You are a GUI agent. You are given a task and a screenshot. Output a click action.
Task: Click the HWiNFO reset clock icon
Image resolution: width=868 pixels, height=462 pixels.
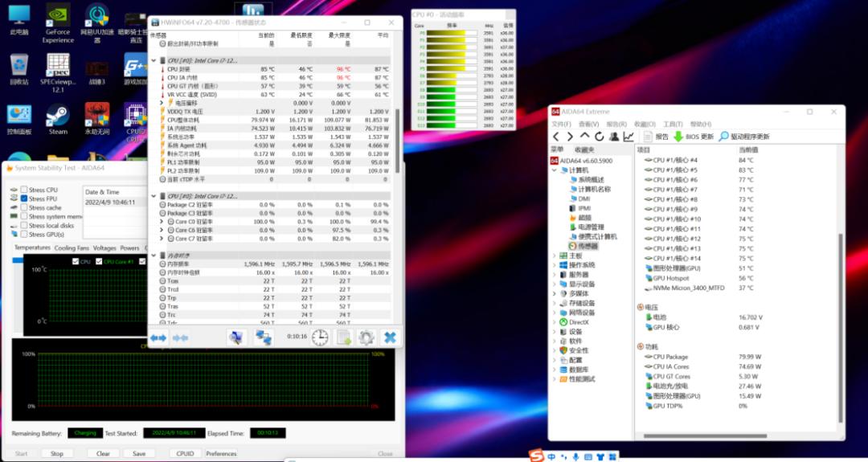click(320, 337)
